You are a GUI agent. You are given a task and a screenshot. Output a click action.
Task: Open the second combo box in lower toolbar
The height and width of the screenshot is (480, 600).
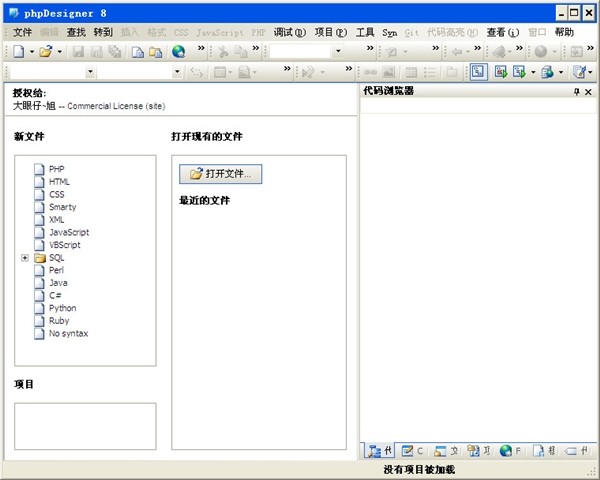click(x=177, y=72)
